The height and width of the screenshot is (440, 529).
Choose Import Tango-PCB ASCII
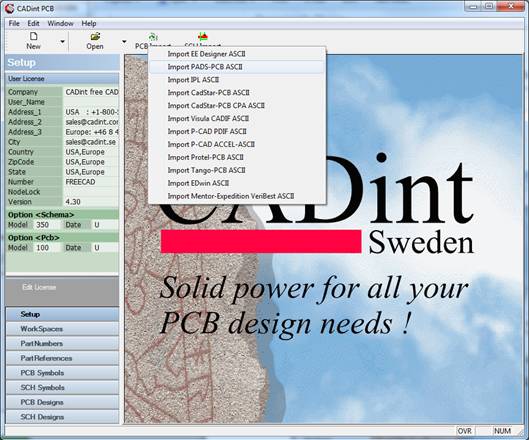pyautogui.click(x=237, y=170)
